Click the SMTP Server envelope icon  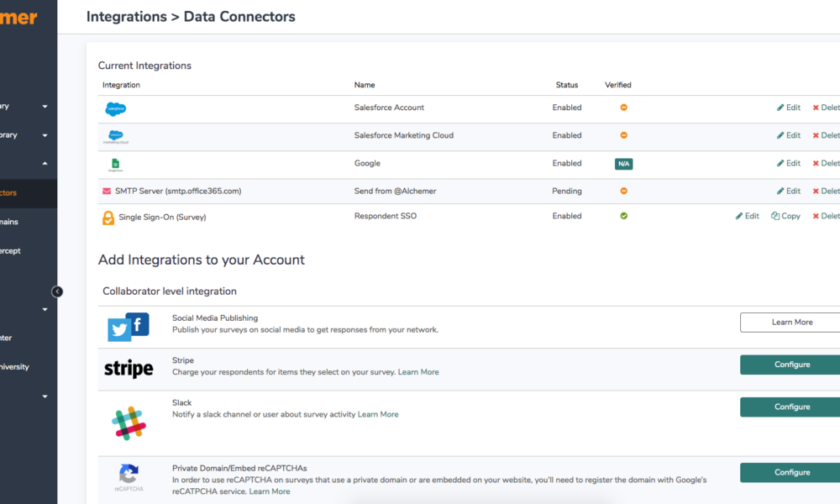click(x=107, y=192)
